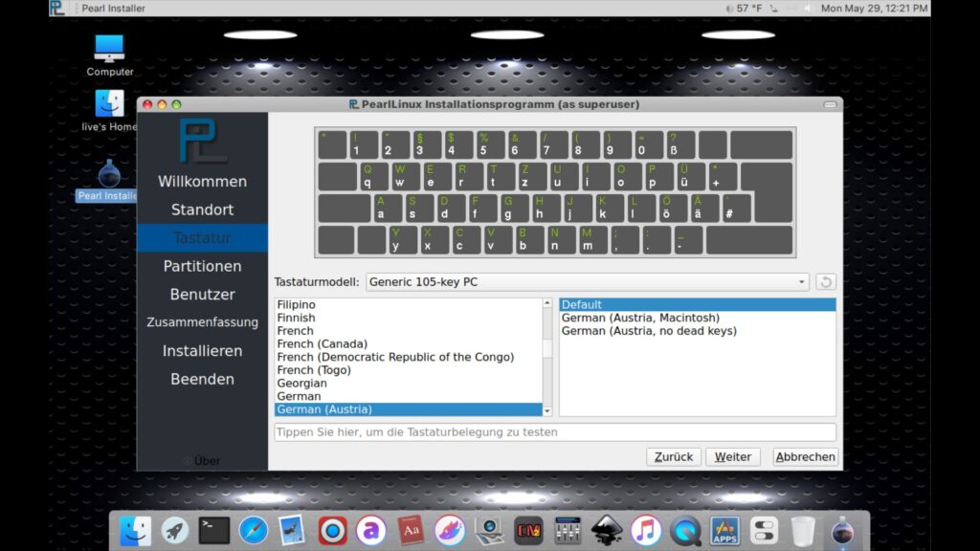Click the installer window's right-side title bar button
This screenshot has height=551, width=980.
(x=830, y=104)
